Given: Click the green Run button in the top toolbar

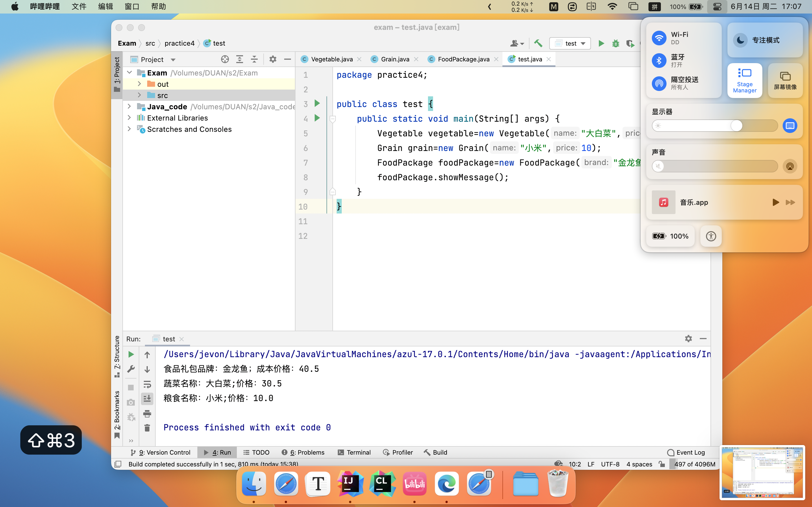Looking at the screenshot, I should (601, 43).
